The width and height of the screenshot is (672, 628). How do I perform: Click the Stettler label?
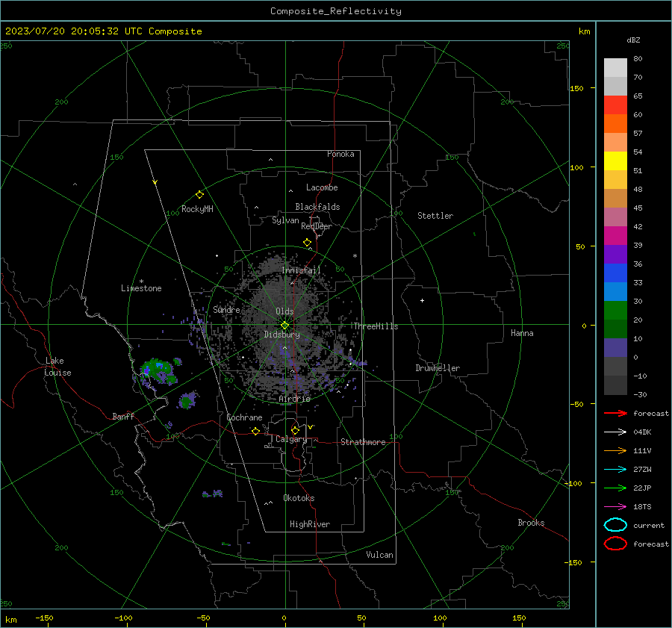[x=435, y=216]
